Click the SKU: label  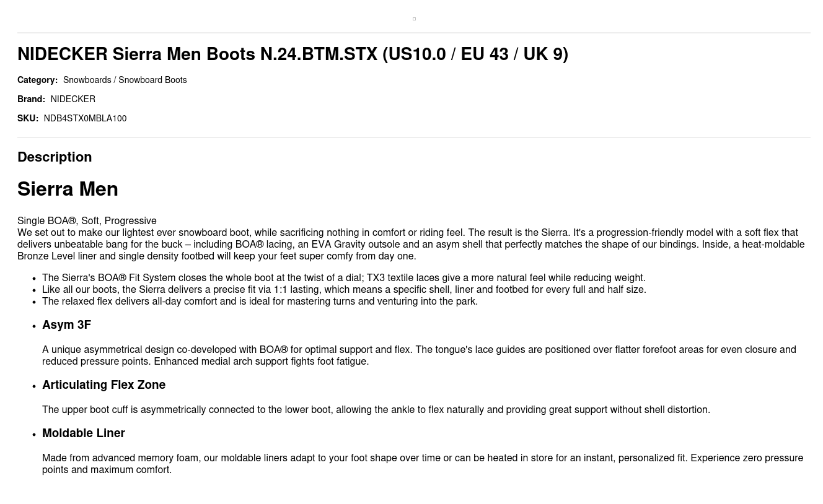(x=28, y=119)
